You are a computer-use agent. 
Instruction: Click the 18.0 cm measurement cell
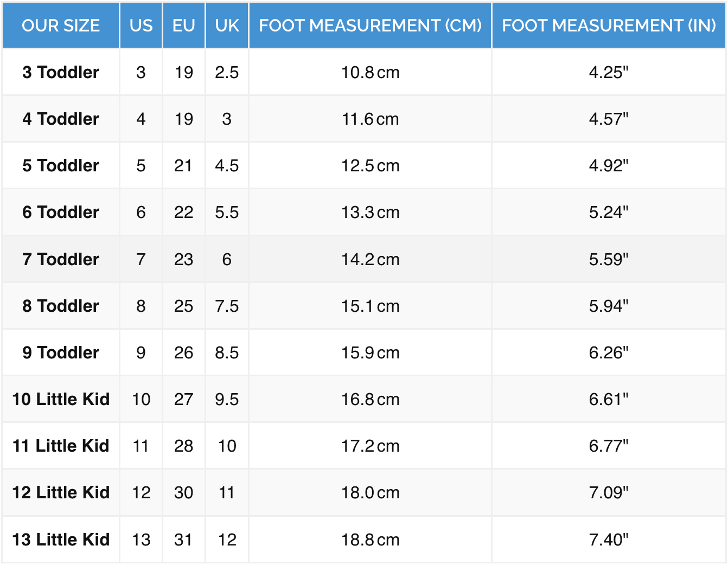[370, 492]
